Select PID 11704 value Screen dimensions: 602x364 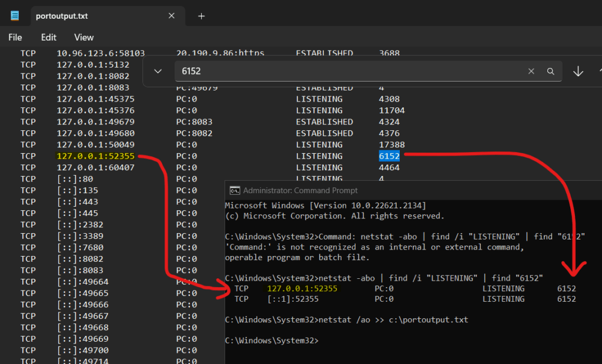pyautogui.click(x=392, y=110)
